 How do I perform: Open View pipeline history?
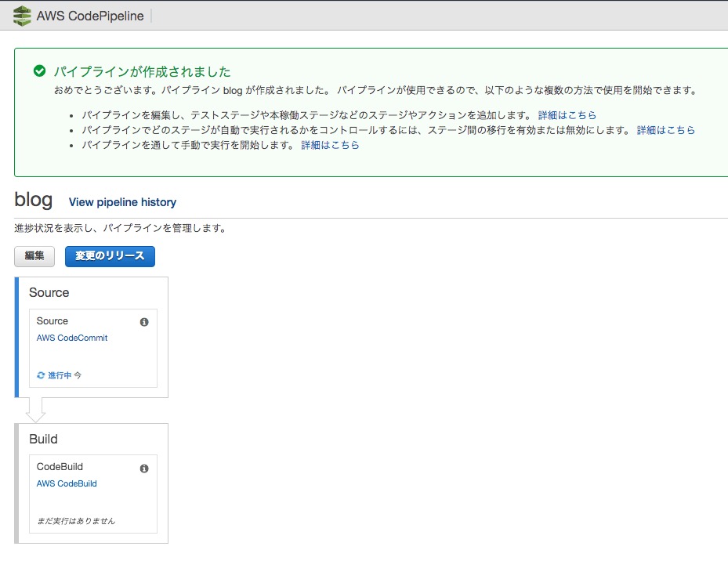pos(121,202)
